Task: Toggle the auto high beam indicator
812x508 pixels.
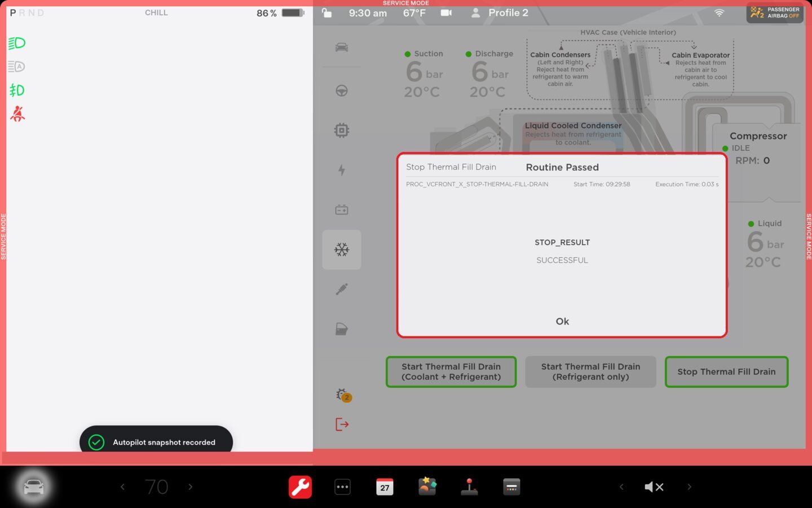Action: click(x=17, y=67)
